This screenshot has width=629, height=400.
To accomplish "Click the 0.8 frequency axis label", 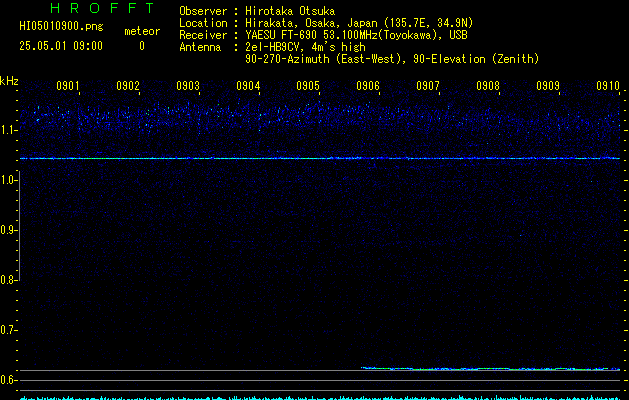I will click(8, 280).
